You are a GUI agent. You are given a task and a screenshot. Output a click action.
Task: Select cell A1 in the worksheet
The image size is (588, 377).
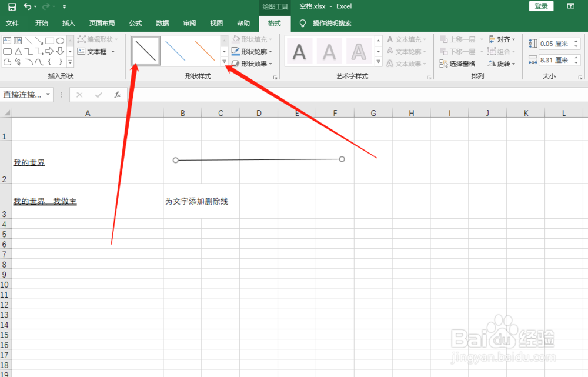(87, 128)
